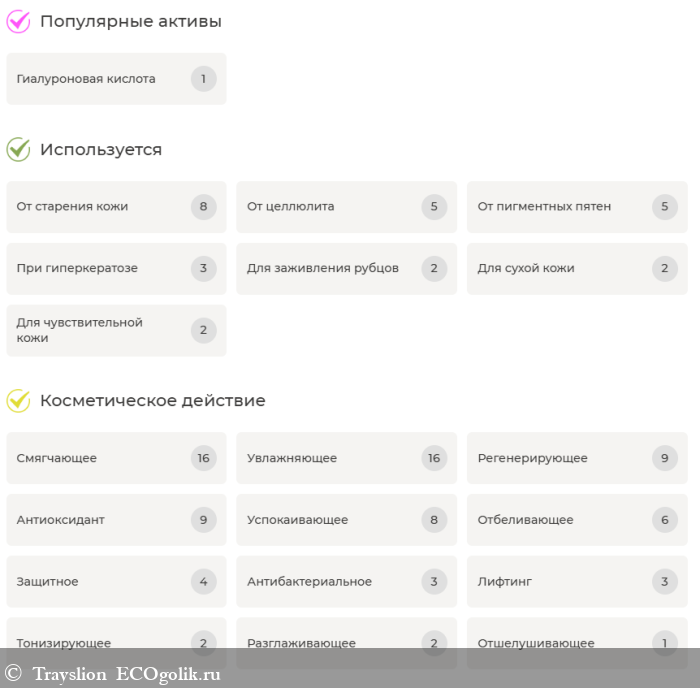Click the yellow checkmark icon beside Косметическое действие

(x=18, y=401)
